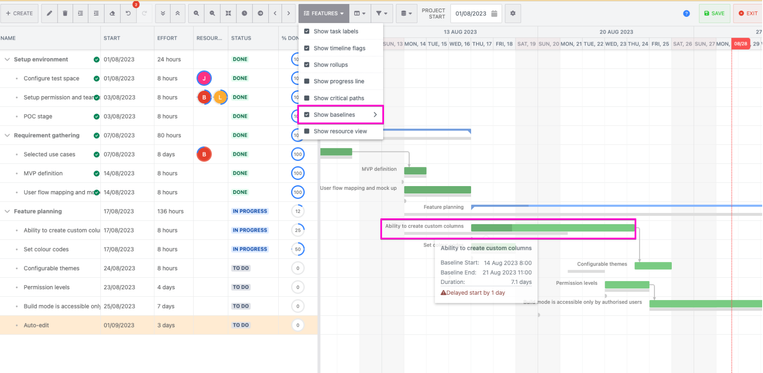This screenshot has width=763, height=373.
Task: Click green check beside Configure test space
Action: (96, 78)
